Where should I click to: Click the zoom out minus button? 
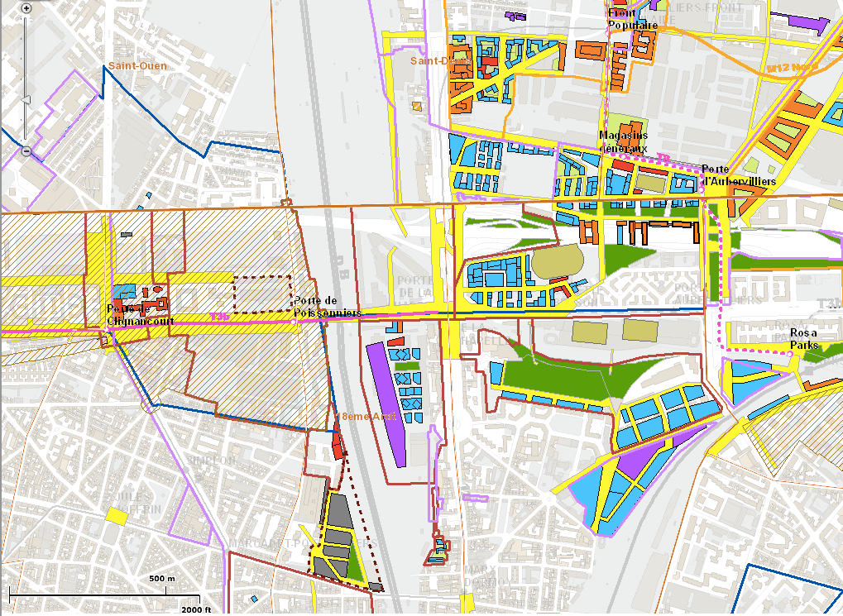coord(26,151)
